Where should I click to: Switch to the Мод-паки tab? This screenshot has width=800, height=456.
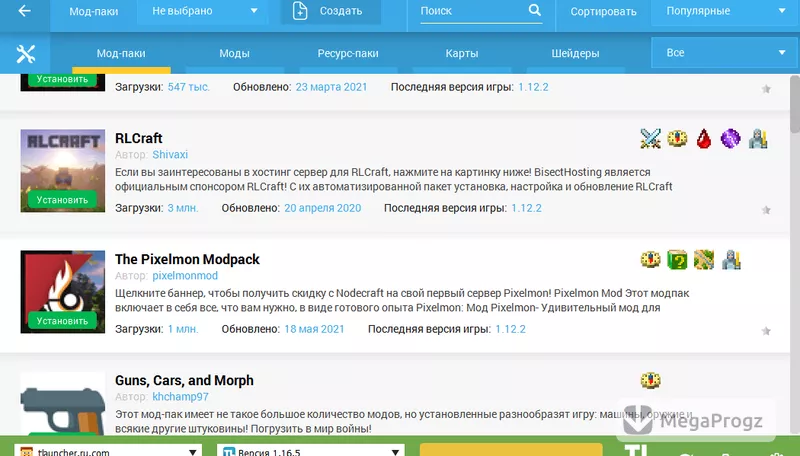[x=121, y=54]
